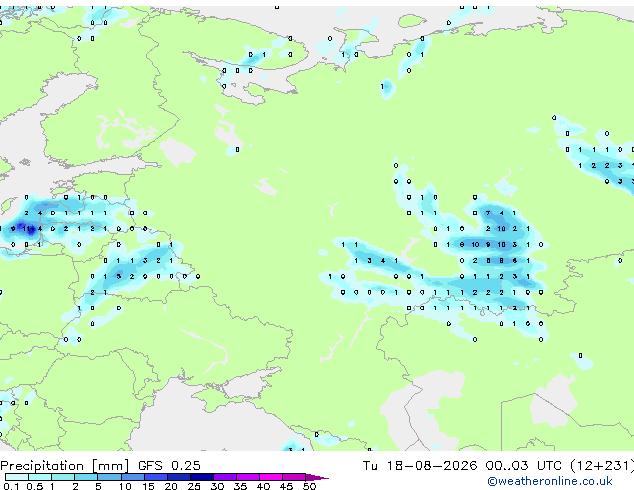Click the '0.5' legend scale label
Screen dimensions: 634x490
pyautogui.click(x=34, y=486)
